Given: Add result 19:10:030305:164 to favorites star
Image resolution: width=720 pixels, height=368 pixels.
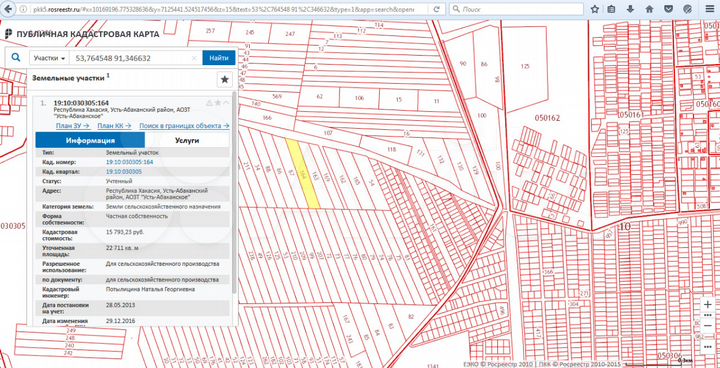Looking at the screenshot, I should point(218,102).
